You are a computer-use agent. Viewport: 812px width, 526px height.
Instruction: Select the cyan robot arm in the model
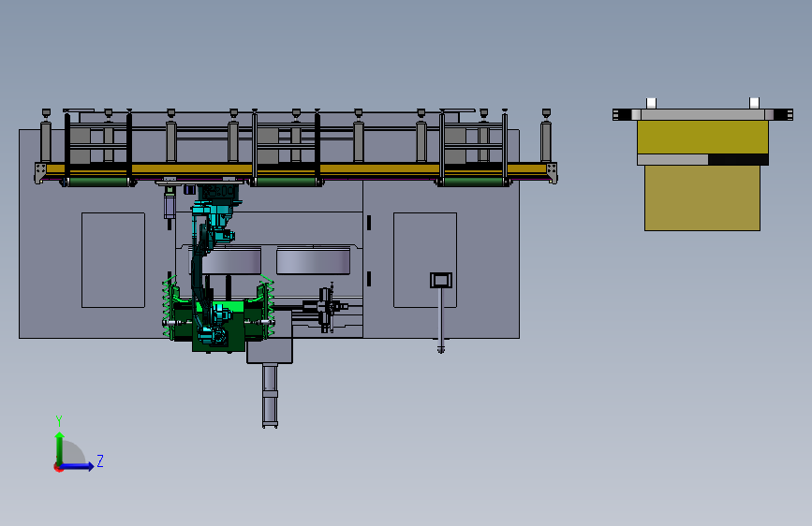coord(212,264)
